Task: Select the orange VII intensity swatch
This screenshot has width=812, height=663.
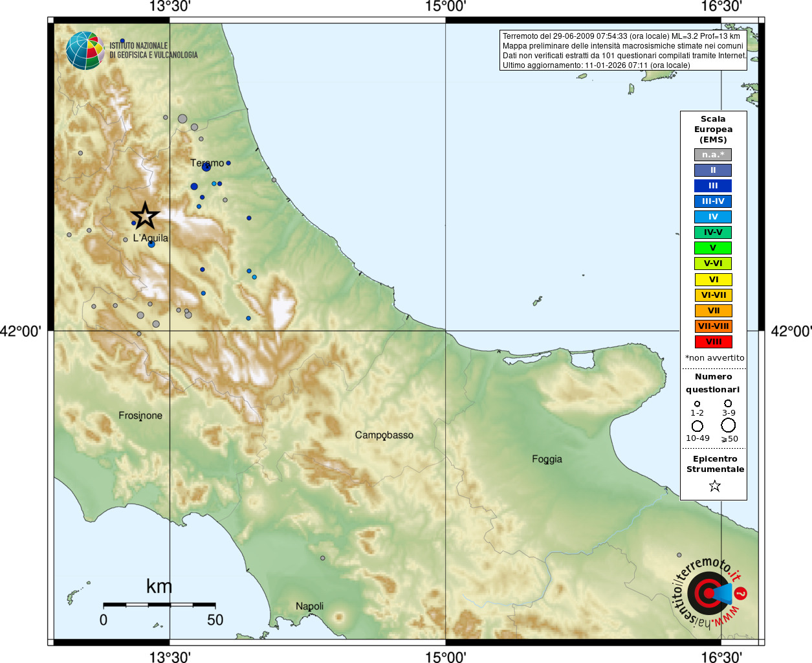Action: (713, 311)
